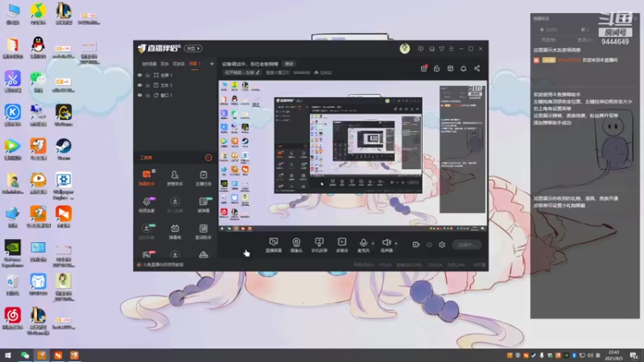
Task: Switch to the second scene tab
Action: click(x=164, y=64)
